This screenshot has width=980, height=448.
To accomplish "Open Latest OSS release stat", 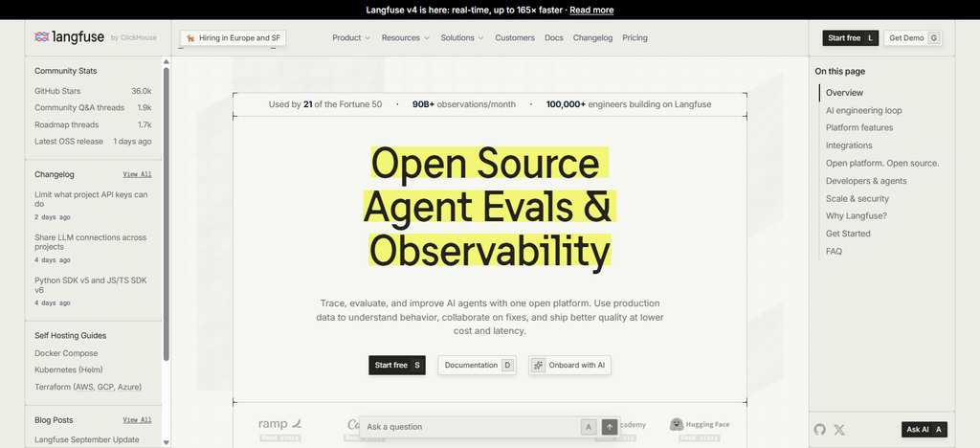I will click(93, 142).
